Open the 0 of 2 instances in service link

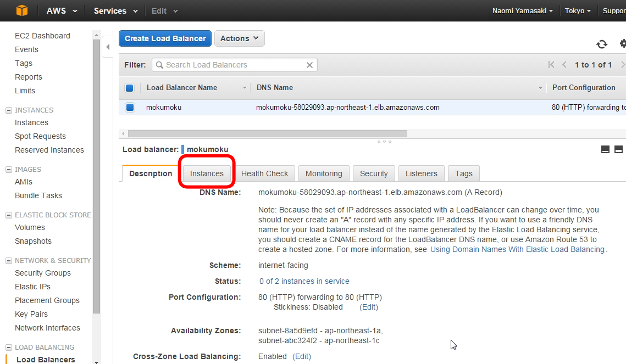coord(304,281)
